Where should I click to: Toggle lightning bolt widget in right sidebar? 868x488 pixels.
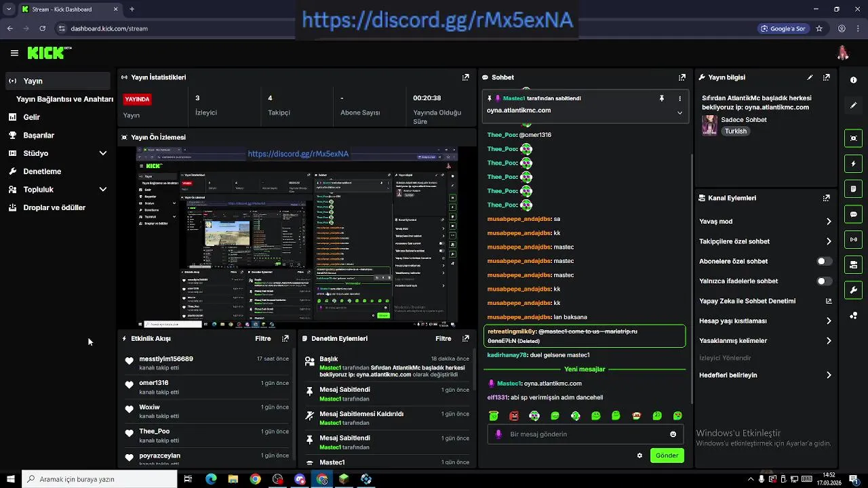[853, 163]
